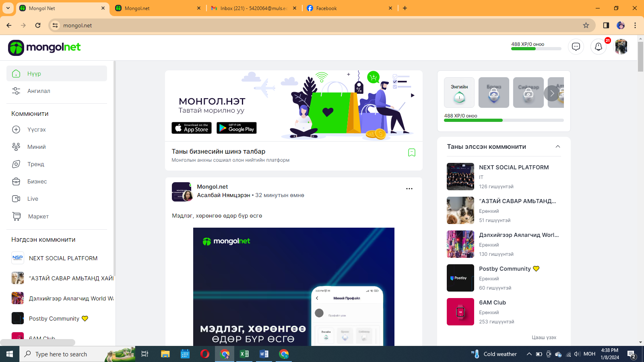The height and width of the screenshot is (362, 644).
Task: Collapse the Таны элссэн коммюнити panel
Action: coord(557,147)
